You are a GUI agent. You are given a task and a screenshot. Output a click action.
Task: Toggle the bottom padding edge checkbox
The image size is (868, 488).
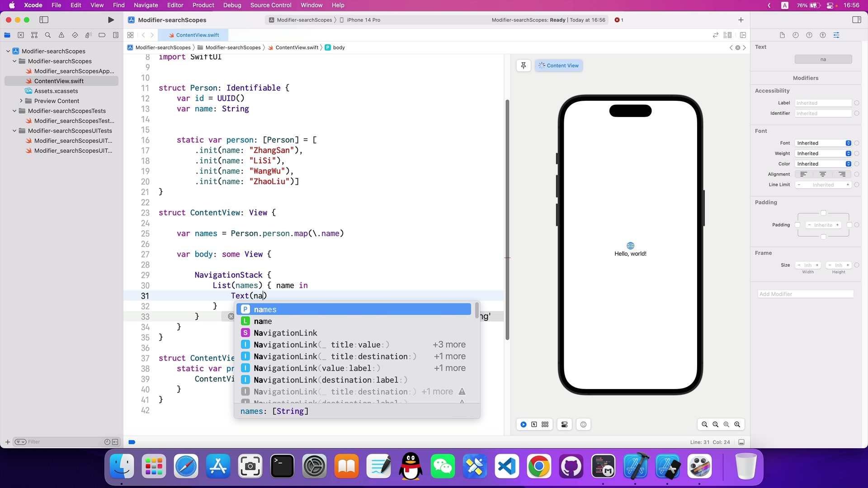coord(823,237)
